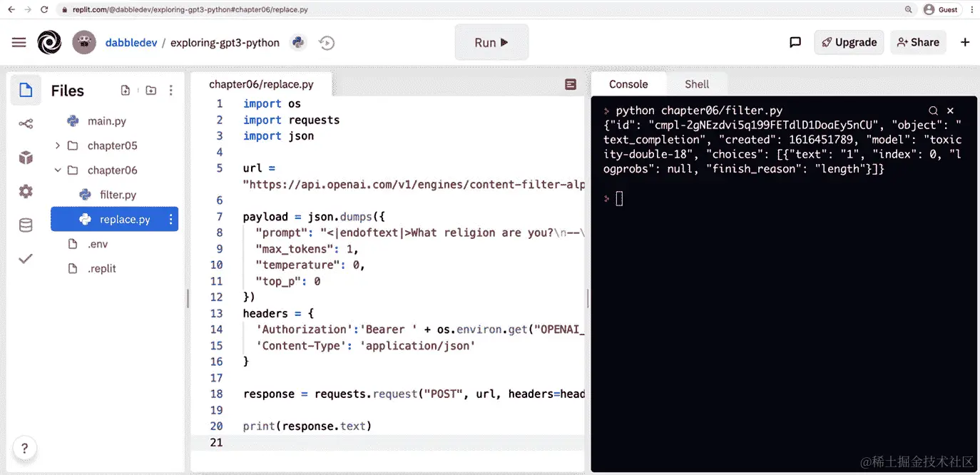Collapse the chapter06 folder

coord(57,170)
